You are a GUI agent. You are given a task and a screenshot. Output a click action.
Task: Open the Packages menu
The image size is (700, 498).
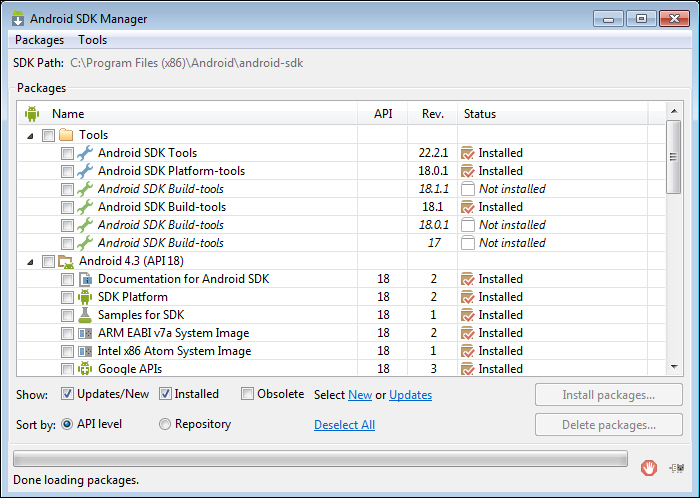39,40
